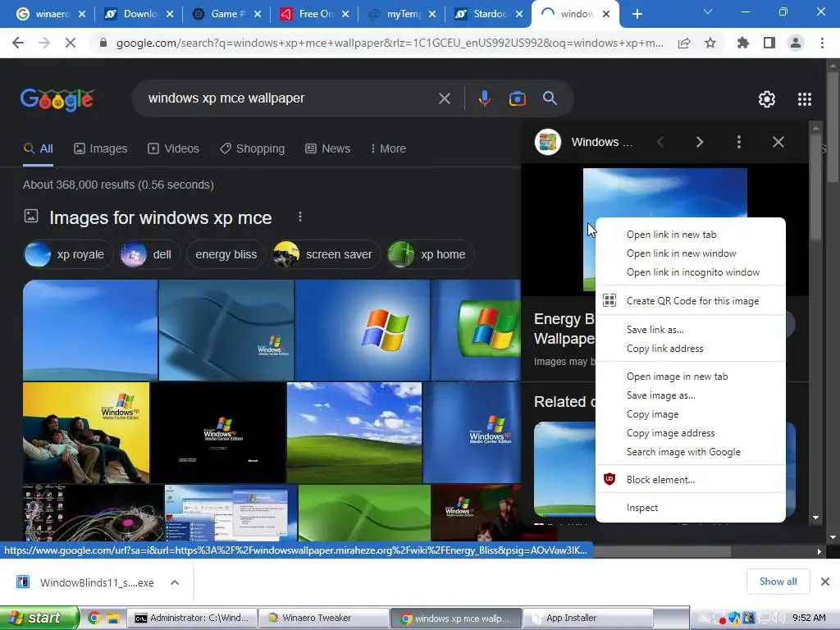
Task: Open Google quick settings gear
Action: 767,99
